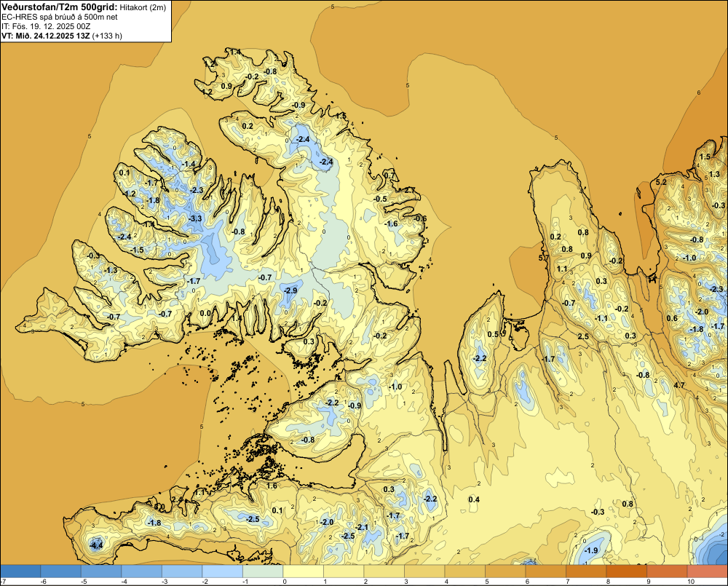Click the 0.0 temperature value
This screenshot has height=586, width=728.
pyautogui.click(x=205, y=313)
